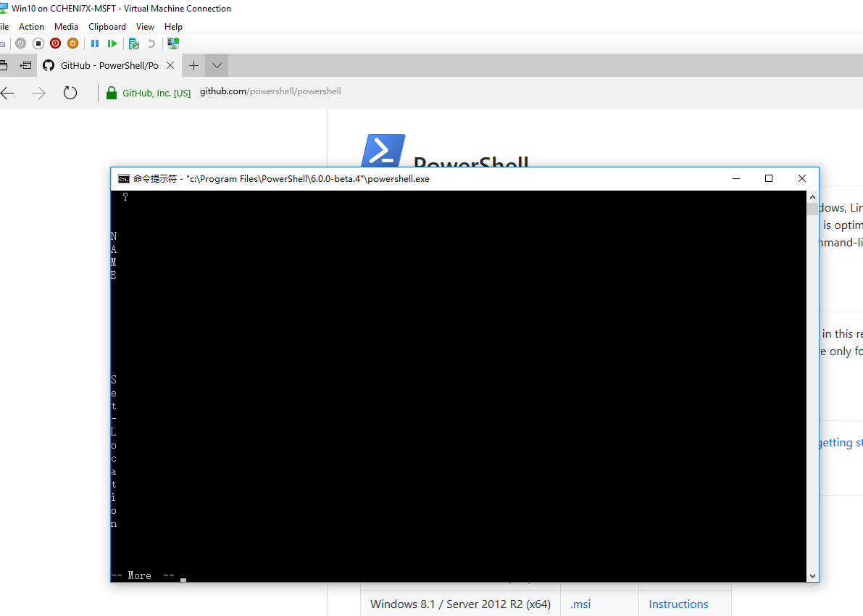The width and height of the screenshot is (863, 616).
Task: Open the View menu
Action: pyautogui.click(x=146, y=26)
